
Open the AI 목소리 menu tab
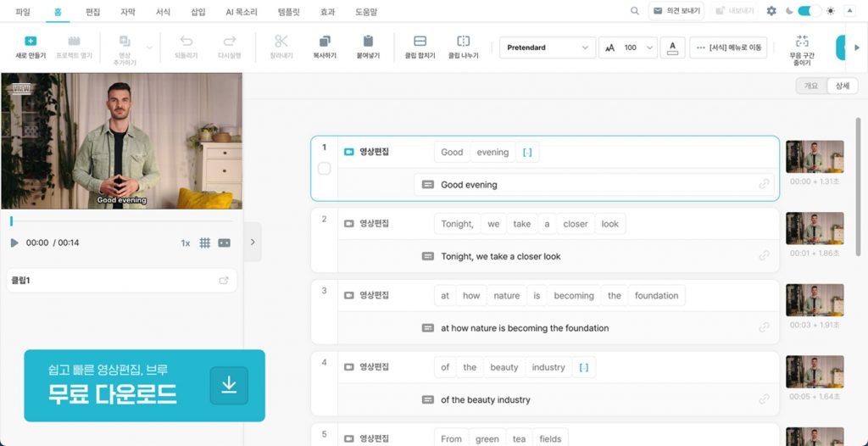[x=242, y=12]
